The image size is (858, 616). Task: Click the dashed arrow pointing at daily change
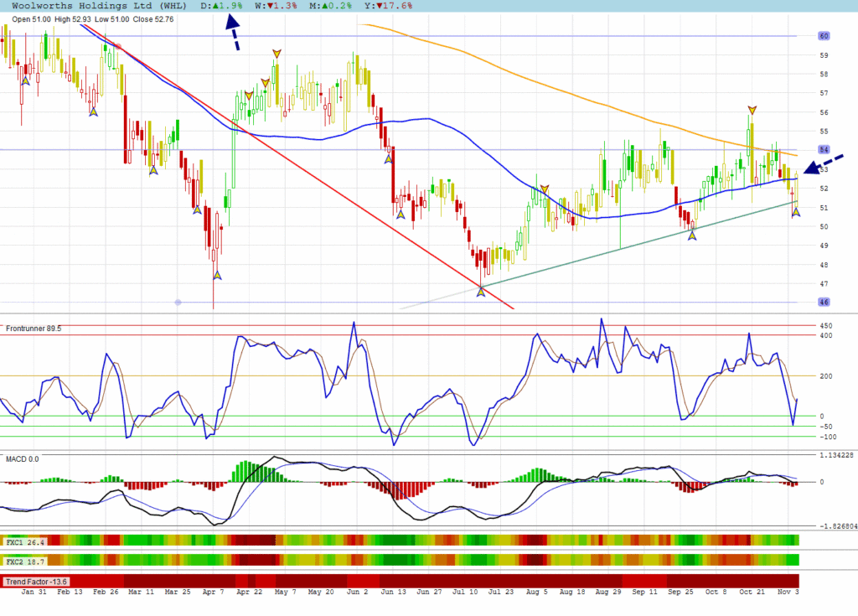(234, 34)
